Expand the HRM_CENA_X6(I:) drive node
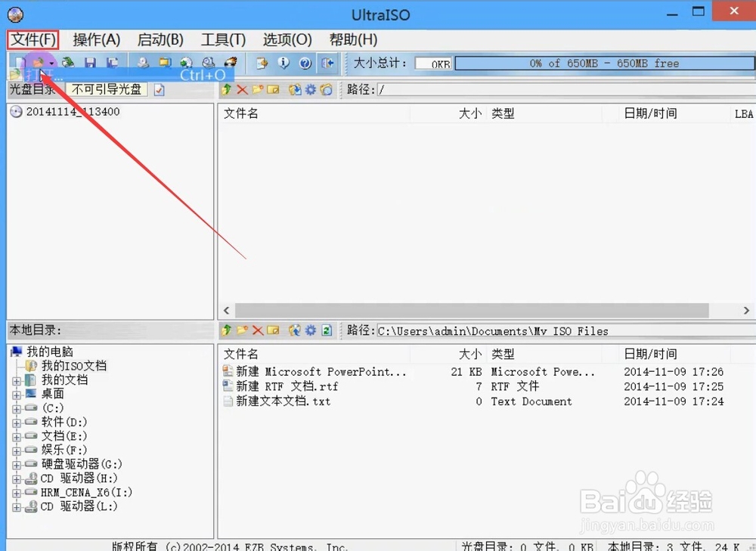The width and height of the screenshot is (756, 551). click(x=17, y=493)
